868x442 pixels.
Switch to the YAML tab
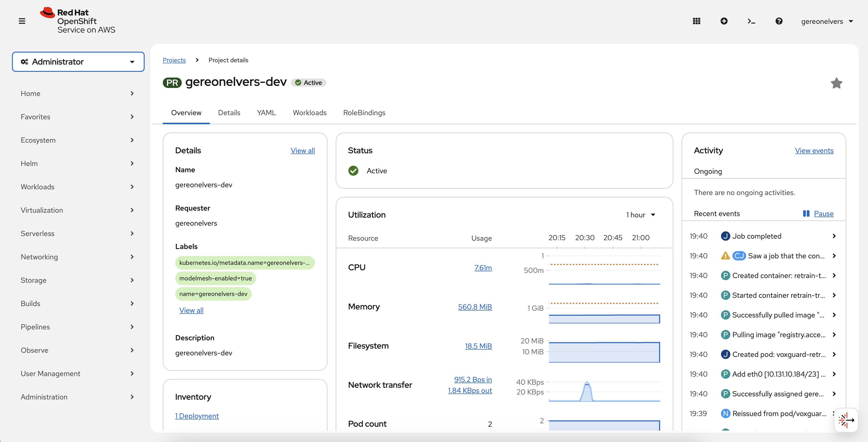click(266, 113)
